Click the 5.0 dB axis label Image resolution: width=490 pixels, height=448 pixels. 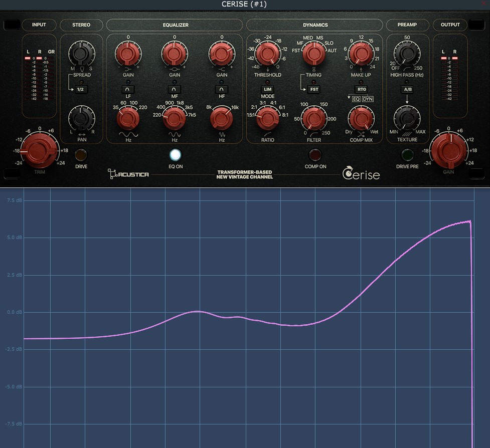click(x=15, y=238)
